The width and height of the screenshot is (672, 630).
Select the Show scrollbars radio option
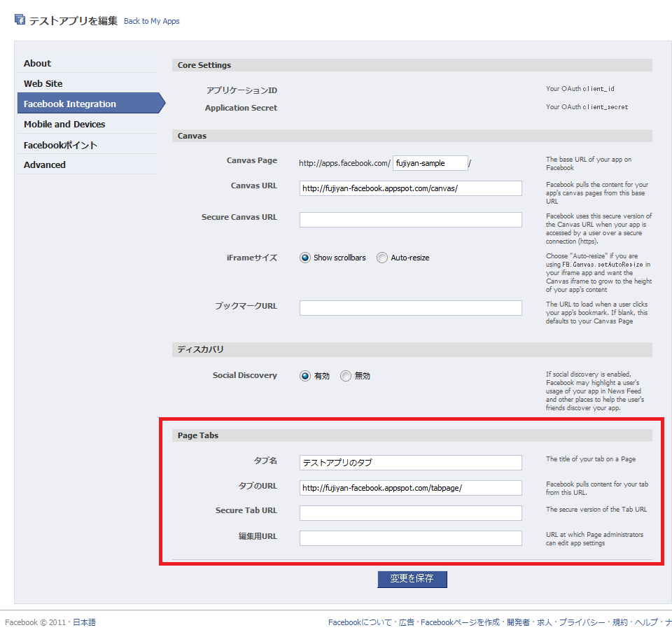click(x=304, y=258)
